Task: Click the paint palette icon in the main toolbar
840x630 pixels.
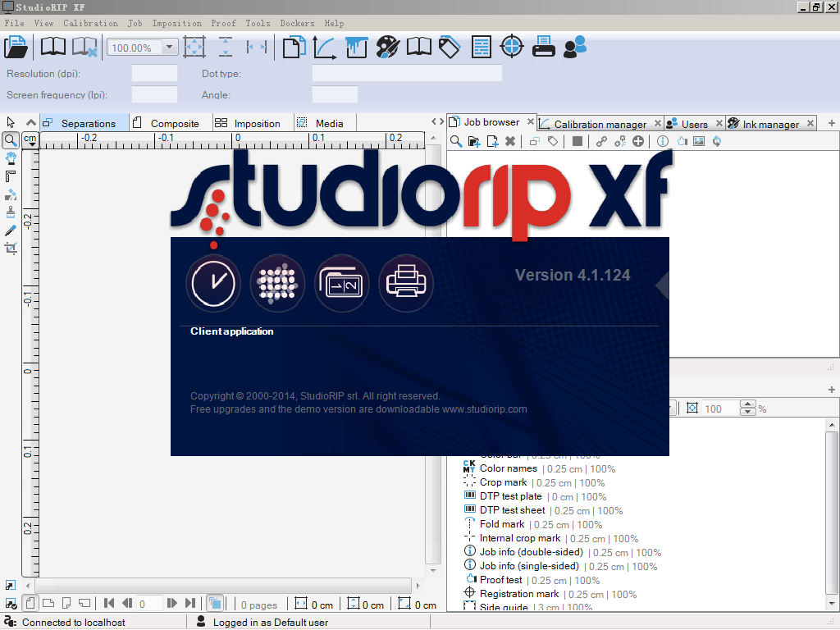Action: click(387, 47)
